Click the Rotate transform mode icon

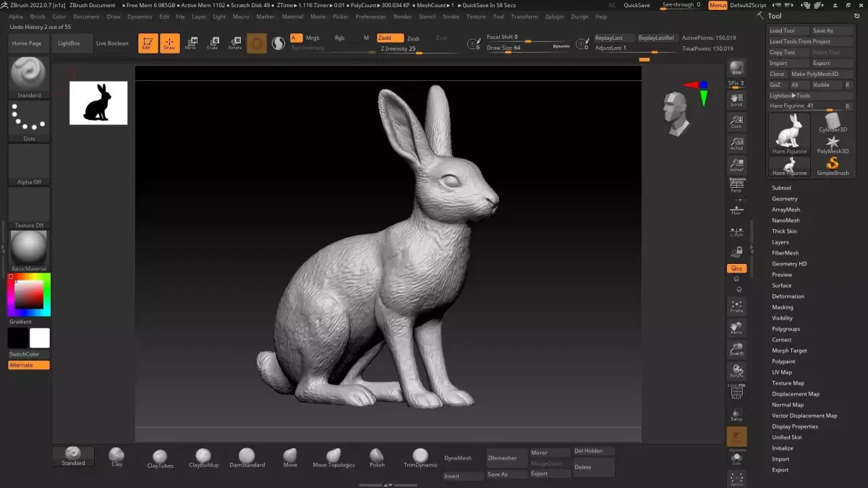(234, 43)
